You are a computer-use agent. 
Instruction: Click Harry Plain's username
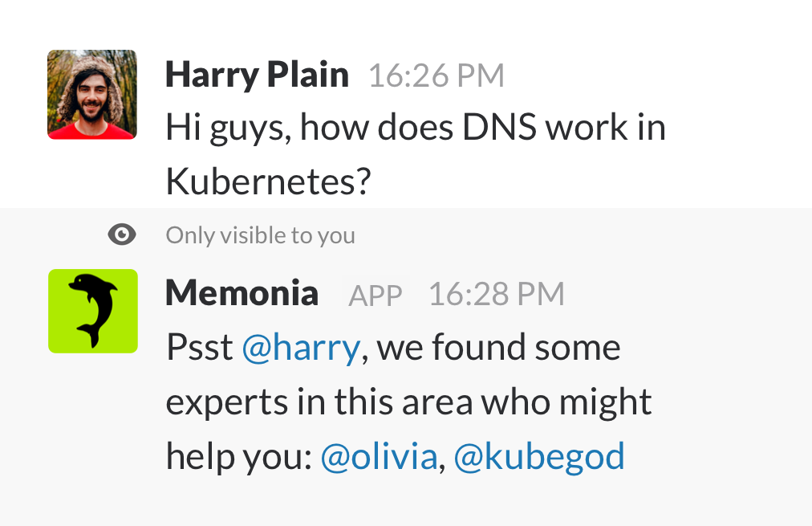[257, 74]
